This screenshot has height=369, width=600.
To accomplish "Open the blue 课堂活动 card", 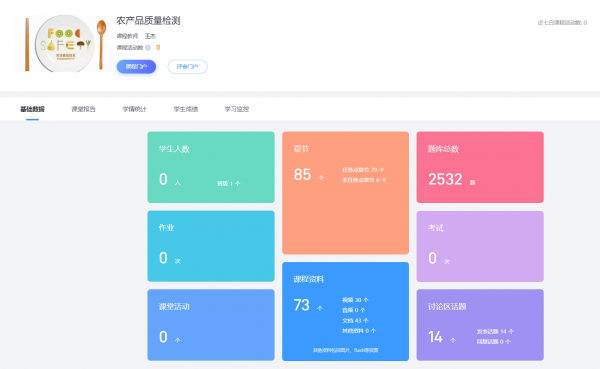I will tap(211, 325).
